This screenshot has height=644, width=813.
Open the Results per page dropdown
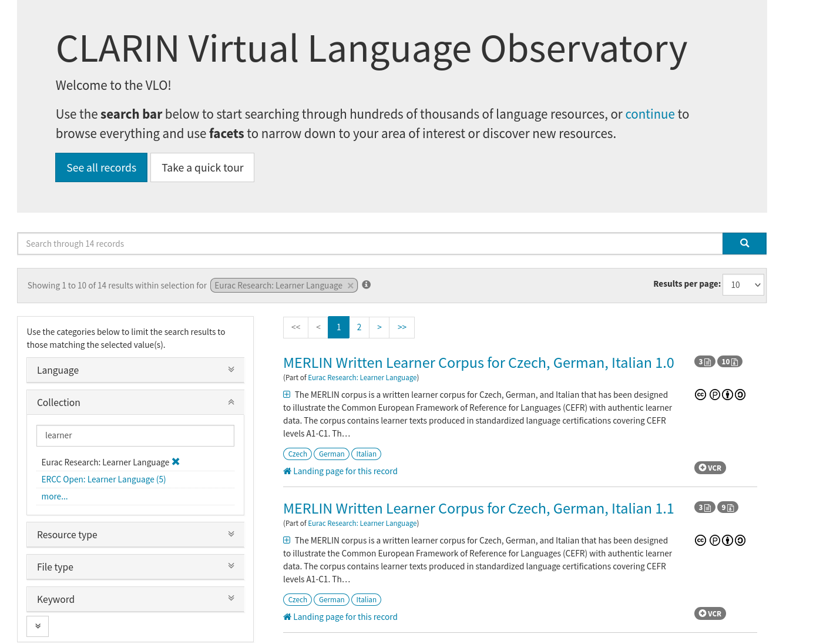[x=743, y=285]
